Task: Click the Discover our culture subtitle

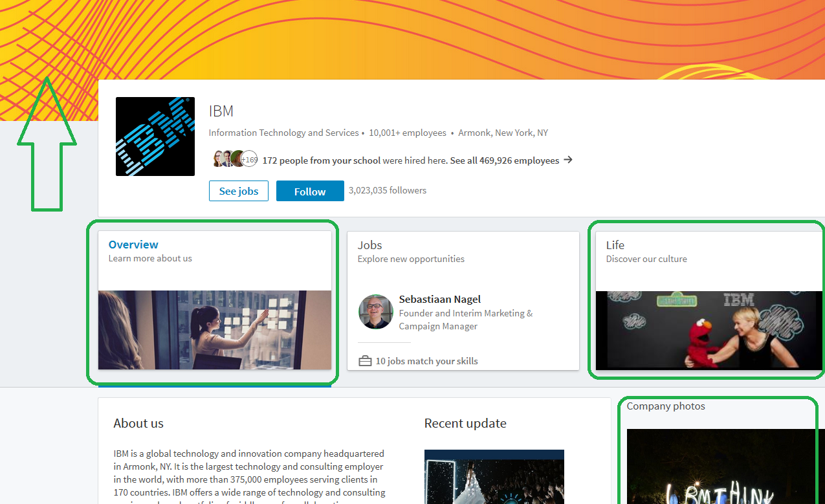Action: [646, 259]
